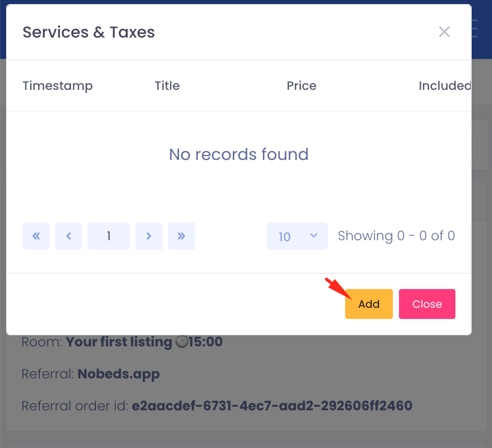Click the next page arrow
Viewport: 492px width, 448px height.
tap(148, 236)
